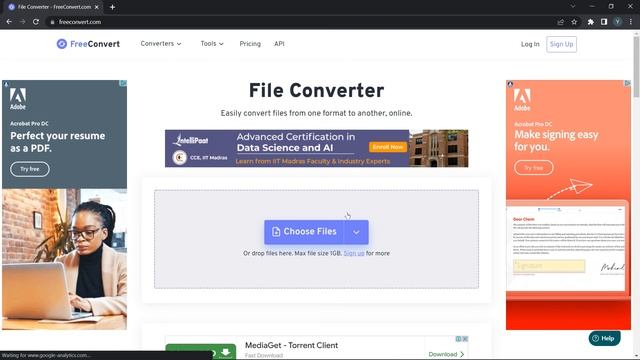Click Download in MediaGet ad
Image resolution: width=640 pixels, height=360 pixels.
tap(446, 354)
